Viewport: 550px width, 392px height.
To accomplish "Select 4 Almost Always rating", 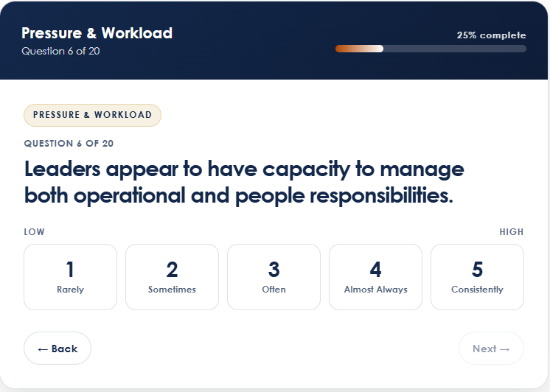I will coord(375,277).
